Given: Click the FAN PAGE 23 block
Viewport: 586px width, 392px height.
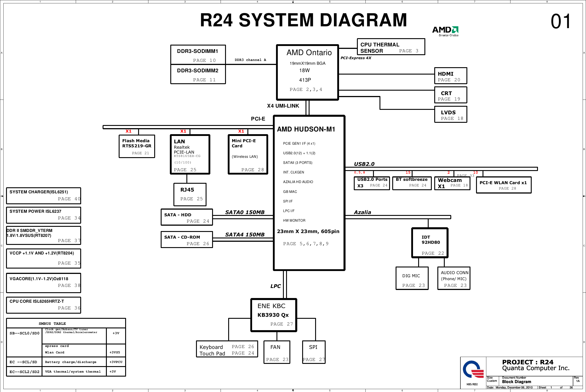Looking at the screenshot, I should [277, 352].
